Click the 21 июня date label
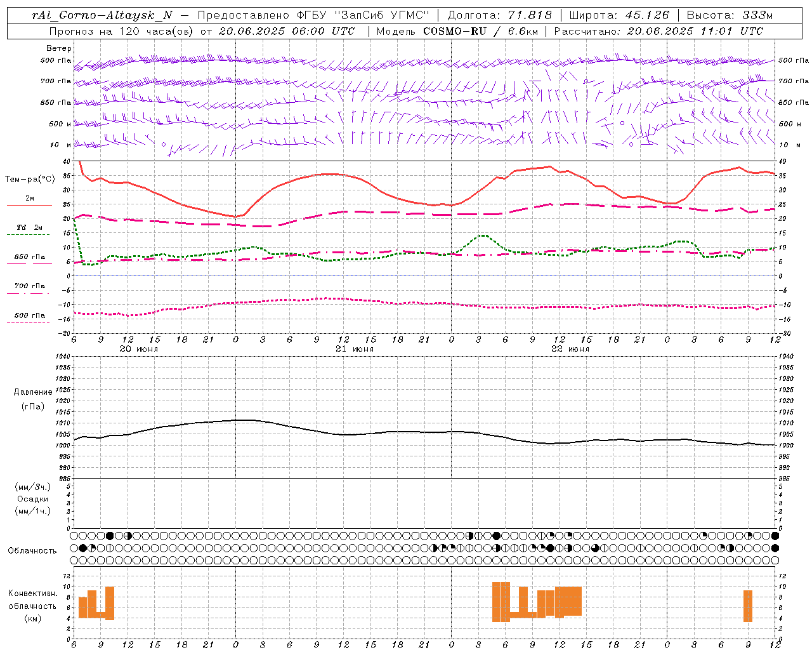 click(355, 349)
